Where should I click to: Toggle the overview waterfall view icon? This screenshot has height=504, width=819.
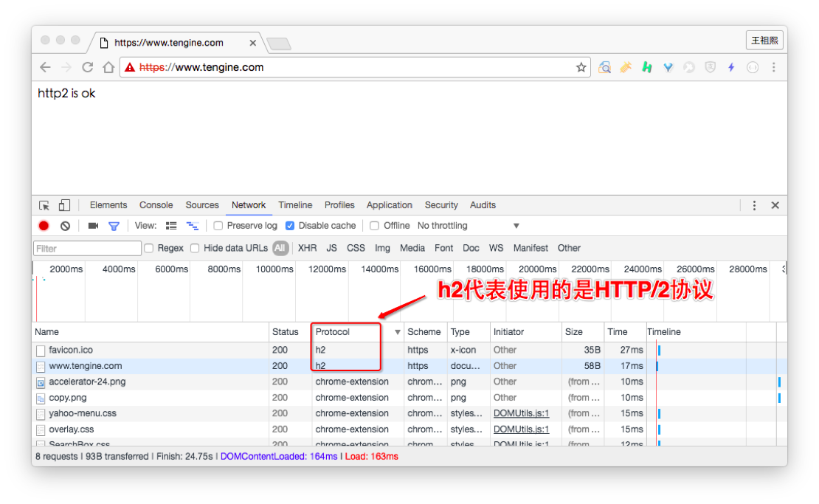[x=193, y=226]
